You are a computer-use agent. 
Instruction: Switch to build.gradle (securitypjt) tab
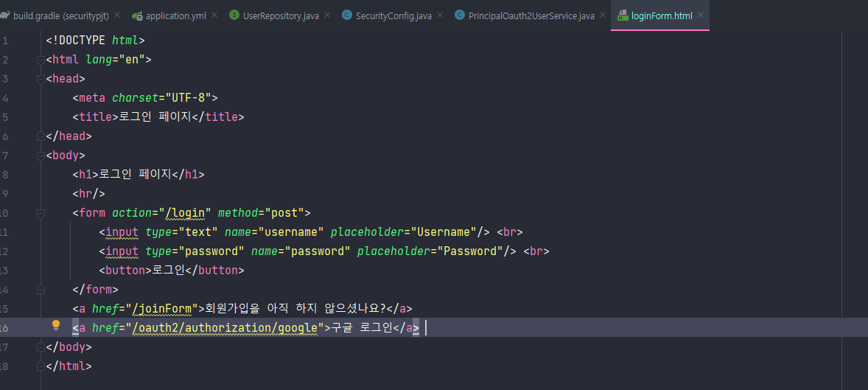61,15
